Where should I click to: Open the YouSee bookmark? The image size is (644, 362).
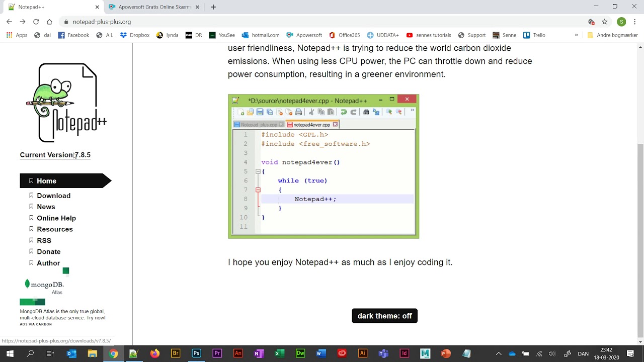[x=222, y=35]
